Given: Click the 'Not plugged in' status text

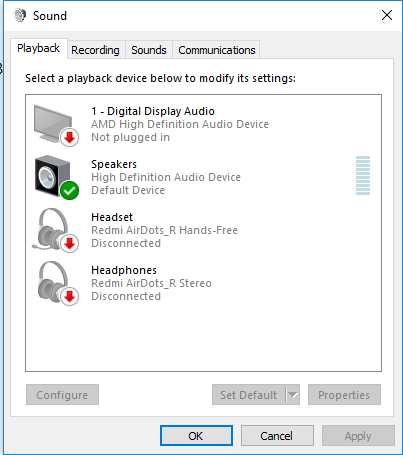Looking at the screenshot, I should pyautogui.click(x=130, y=137).
